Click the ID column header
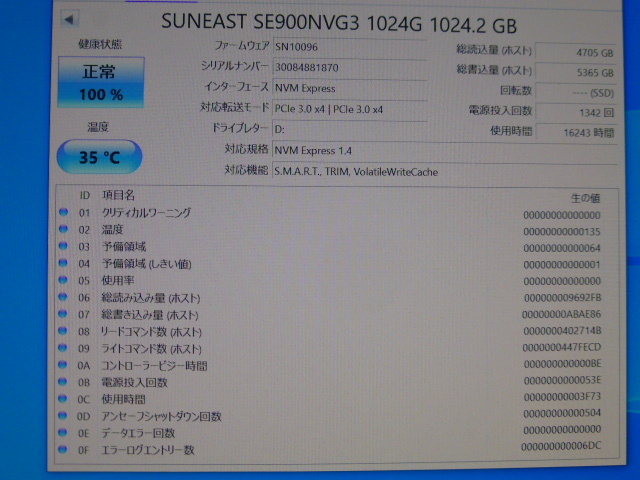 (x=84, y=196)
